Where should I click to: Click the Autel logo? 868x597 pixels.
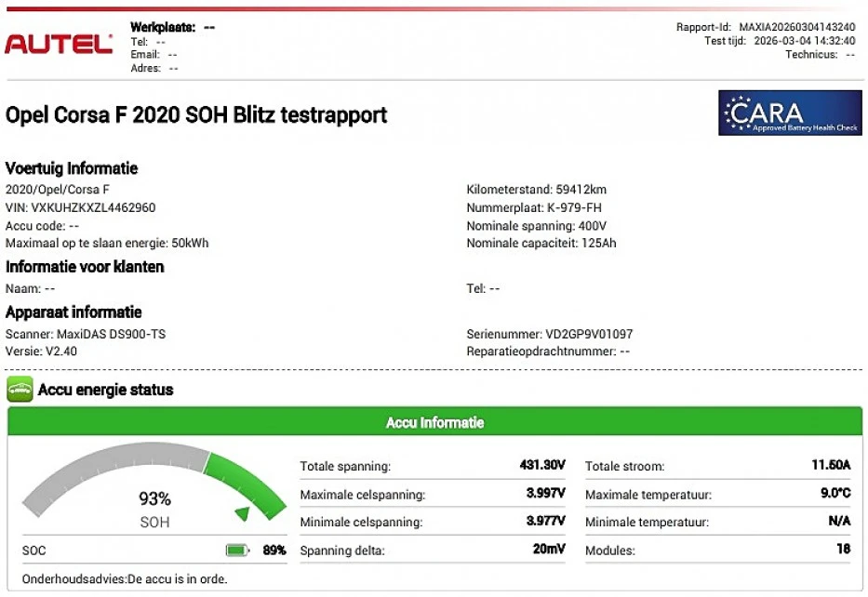point(59,44)
